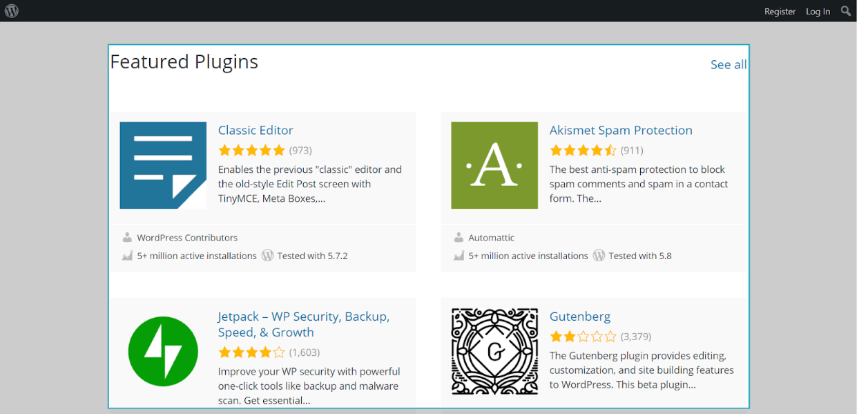Click Jetpack four-star rating
The height and width of the screenshot is (414, 868).
(x=251, y=352)
